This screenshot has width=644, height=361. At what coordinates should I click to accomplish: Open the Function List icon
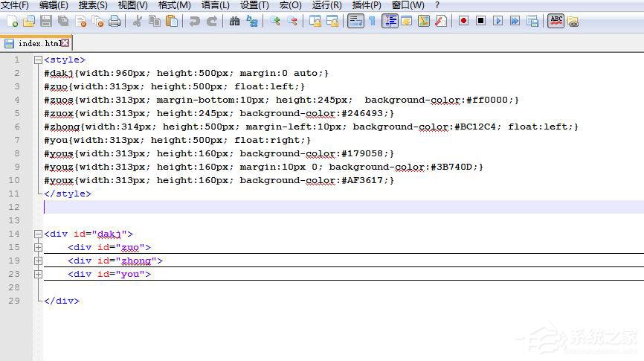tap(441, 21)
